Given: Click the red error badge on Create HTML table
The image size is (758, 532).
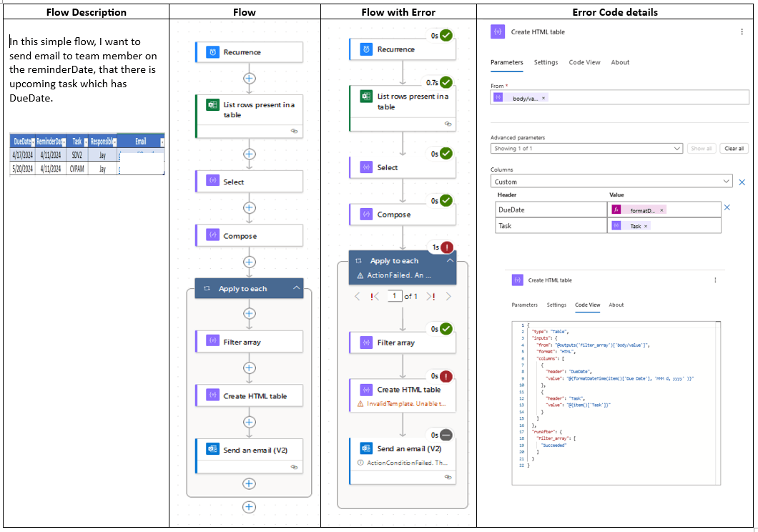Looking at the screenshot, I should pyautogui.click(x=446, y=376).
